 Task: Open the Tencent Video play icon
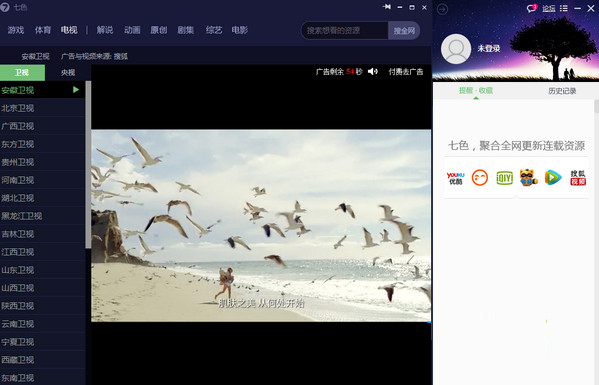[553, 178]
